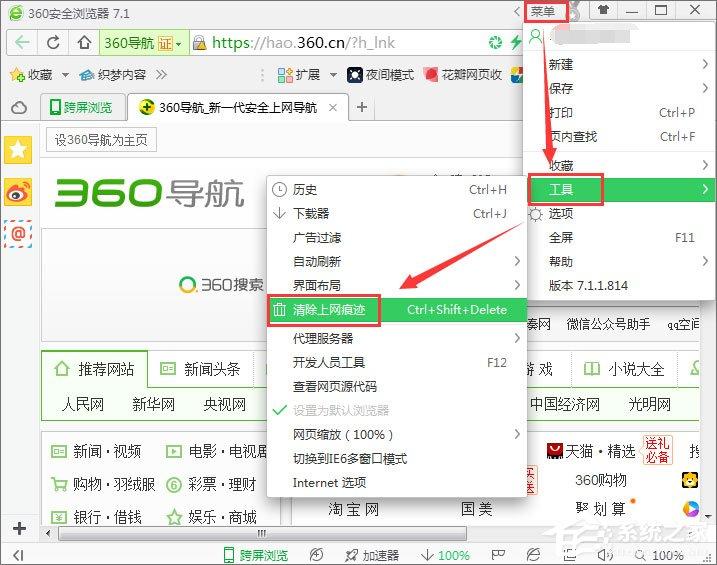Open the 央视网 link
The image size is (717, 565).
tap(225, 404)
